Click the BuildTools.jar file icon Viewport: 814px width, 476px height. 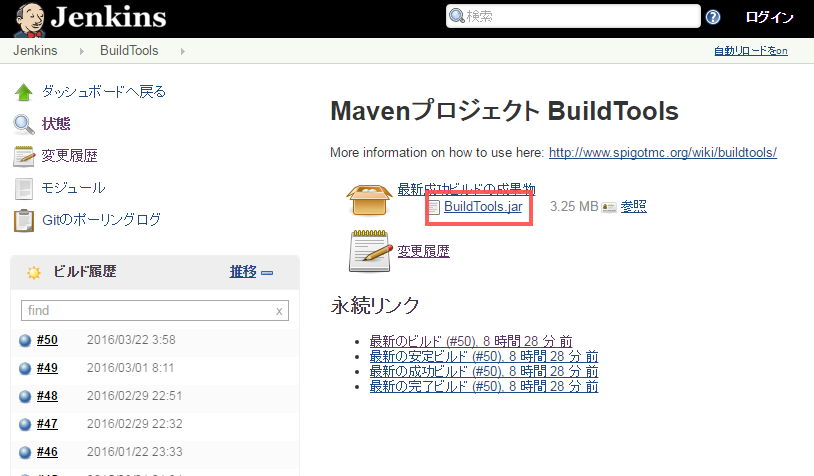point(434,207)
